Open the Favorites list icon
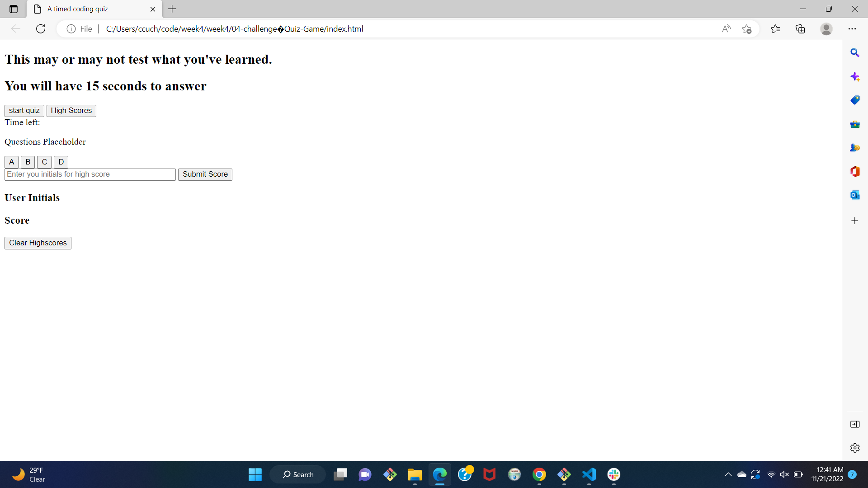Screen dimensions: 868x488 775,29
